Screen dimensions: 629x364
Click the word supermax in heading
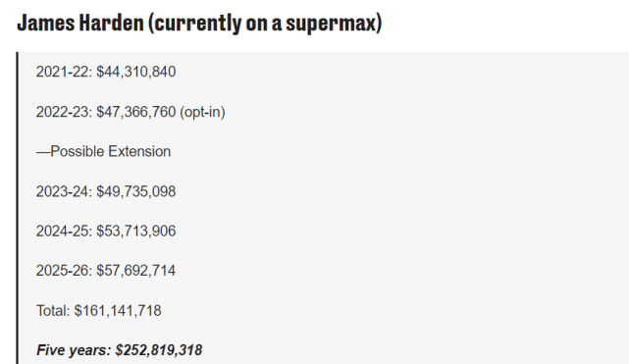(334, 24)
